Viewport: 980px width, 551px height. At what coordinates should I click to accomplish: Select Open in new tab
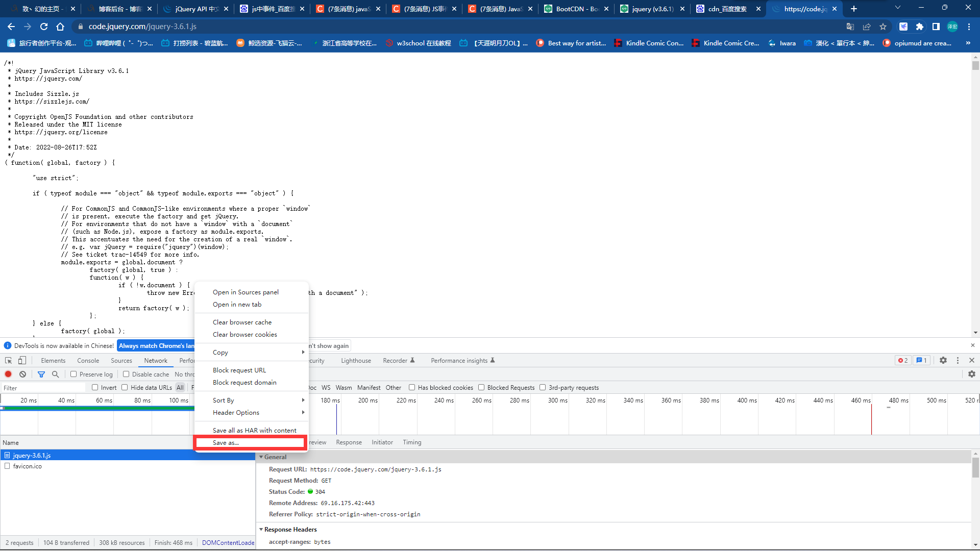coord(252,304)
